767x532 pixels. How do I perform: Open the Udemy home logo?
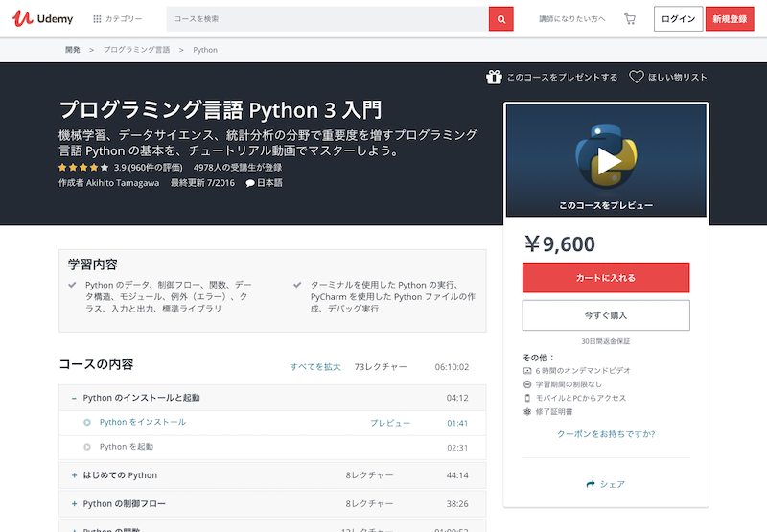coord(42,18)
